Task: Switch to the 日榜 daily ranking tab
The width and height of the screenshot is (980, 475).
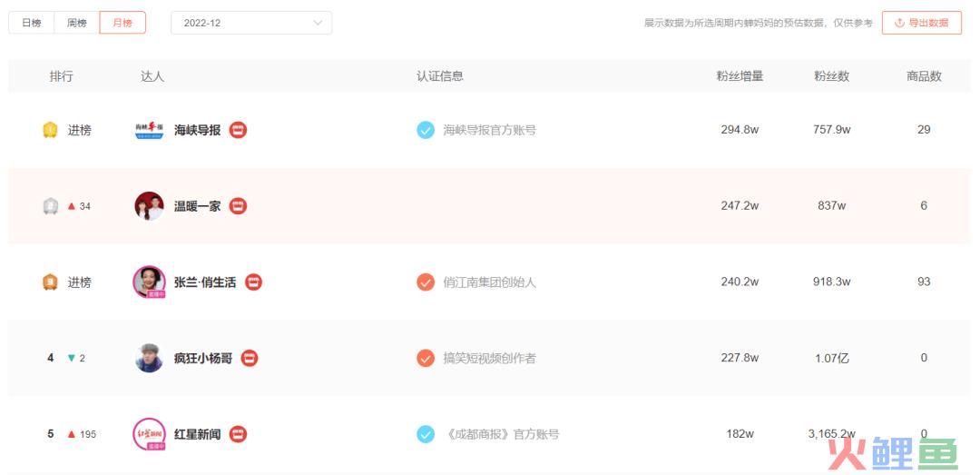Action: (x=31, y=23)
